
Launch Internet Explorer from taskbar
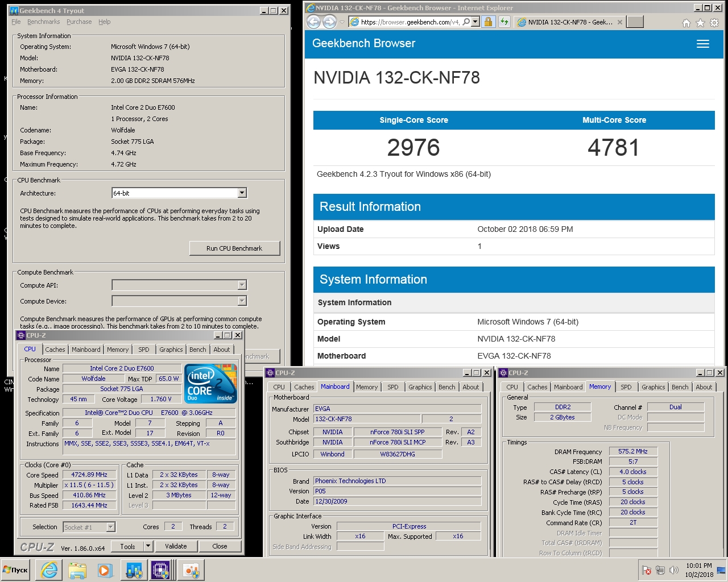(x=49, y=570)
